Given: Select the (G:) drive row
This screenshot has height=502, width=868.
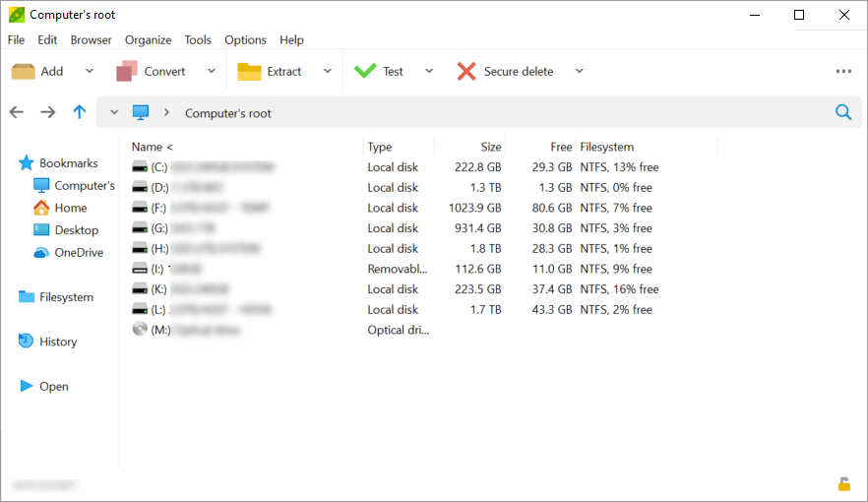Looking at the screenshot, I should coord(423,228).
